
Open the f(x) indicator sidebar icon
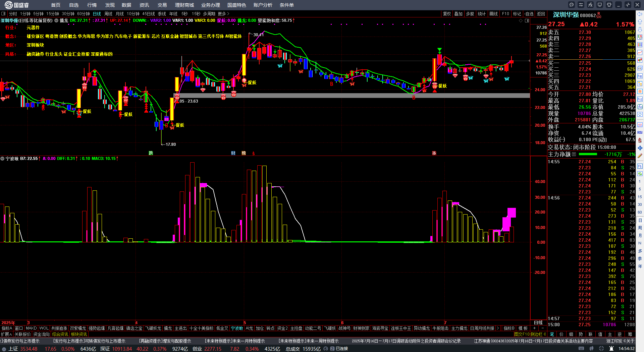pyautogui.click(x=640, y=107)
